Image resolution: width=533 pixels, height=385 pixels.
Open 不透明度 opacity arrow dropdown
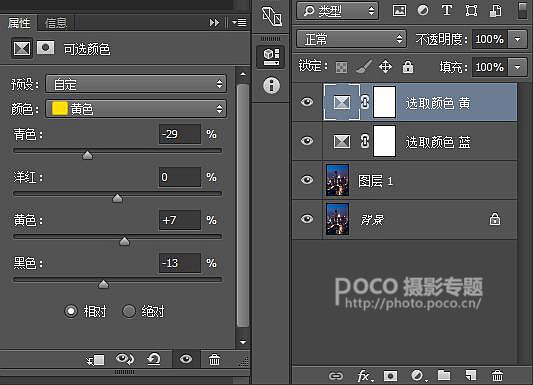(517, 39)
